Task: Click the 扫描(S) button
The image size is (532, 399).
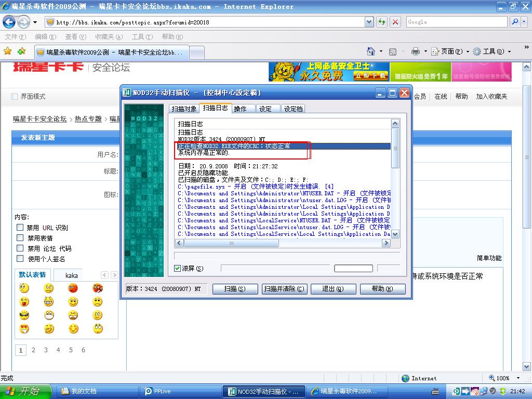Action: (235, 289)
